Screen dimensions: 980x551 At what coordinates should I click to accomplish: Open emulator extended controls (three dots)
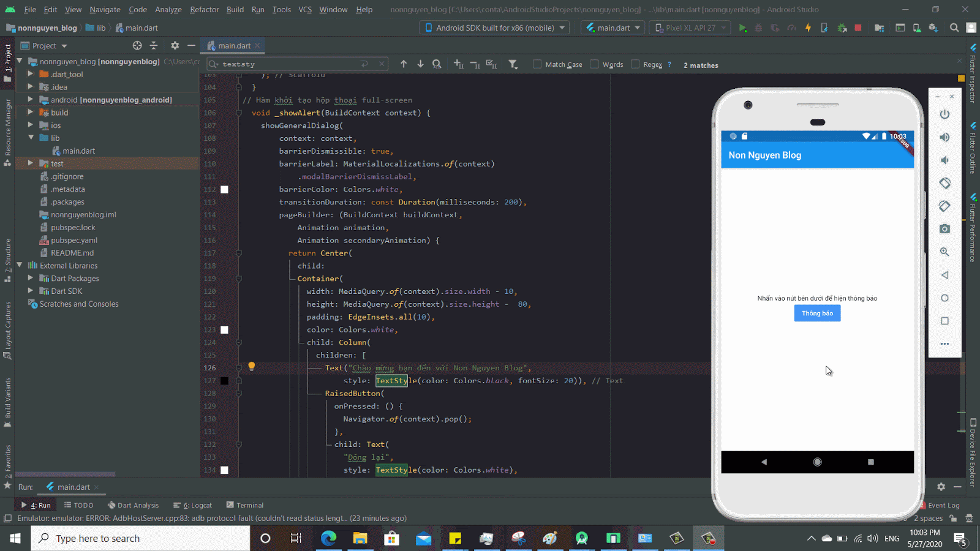pos(944,344)
